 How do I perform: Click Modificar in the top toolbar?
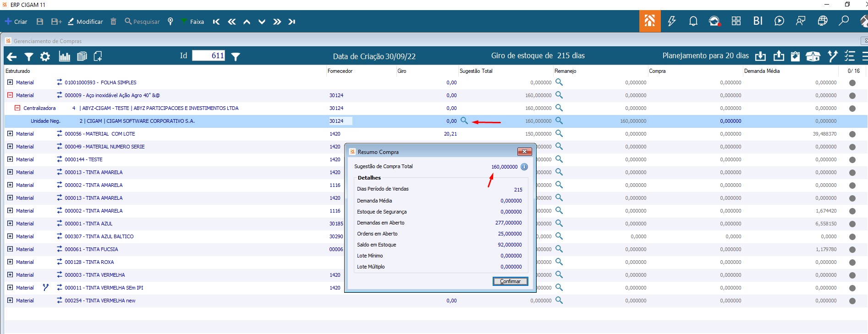click(x=85, y=22)
